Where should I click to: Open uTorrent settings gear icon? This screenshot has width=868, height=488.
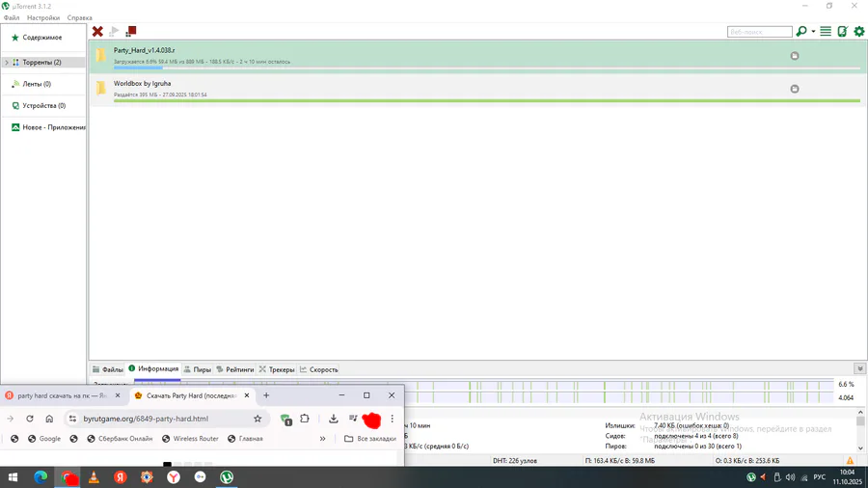[859, 32]
